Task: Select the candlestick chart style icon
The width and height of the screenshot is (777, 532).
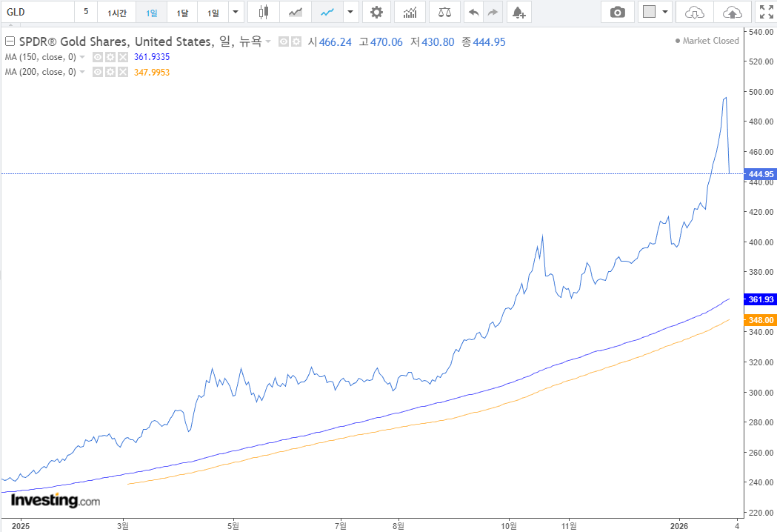Action: pos(264,13)
